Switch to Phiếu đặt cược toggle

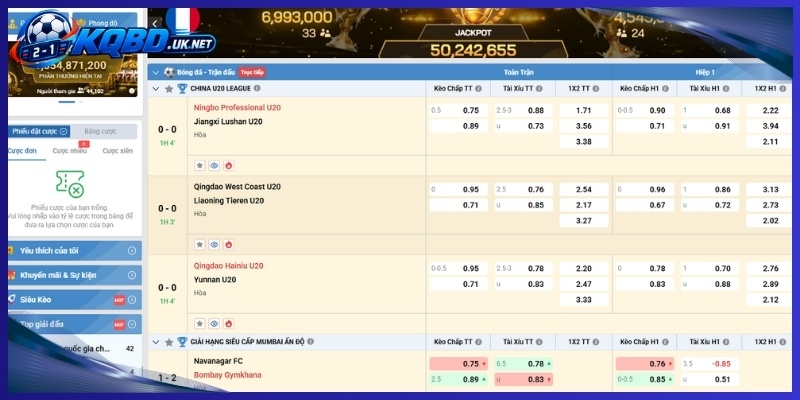tap(39, 131)
